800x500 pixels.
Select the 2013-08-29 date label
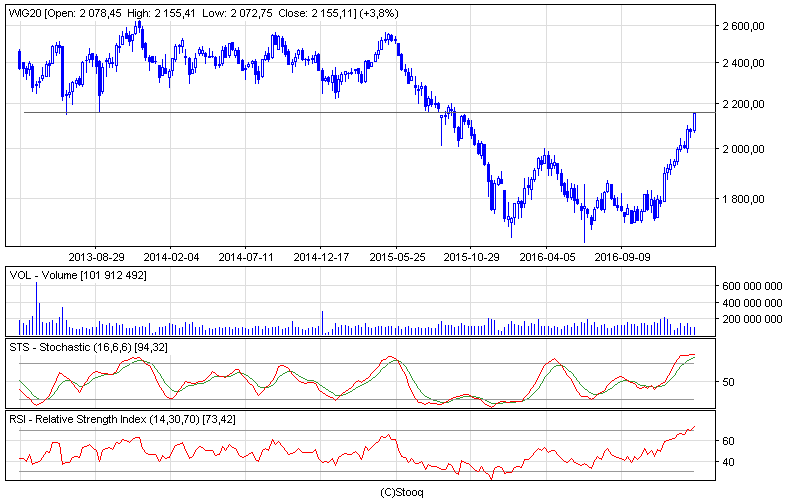(x=96, y=257)
